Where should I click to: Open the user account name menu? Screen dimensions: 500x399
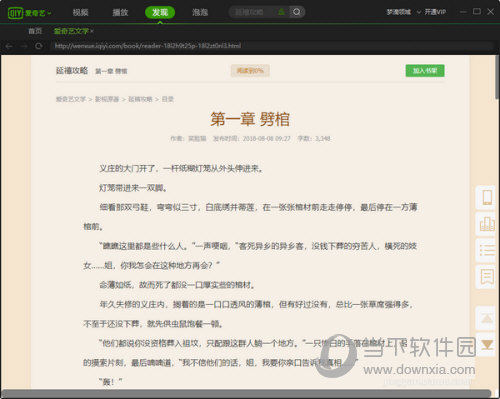pyautogui.click(x=398, y=12)
